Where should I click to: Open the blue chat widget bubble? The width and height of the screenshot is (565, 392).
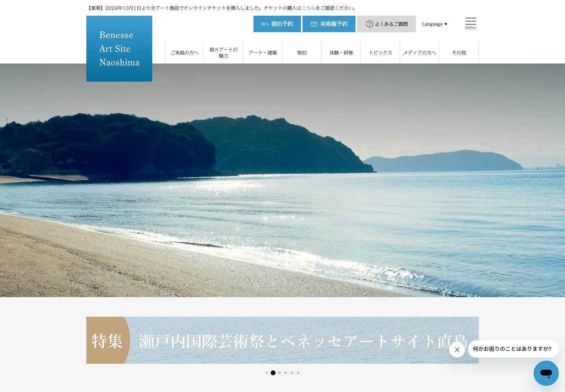tap(546, 373)
